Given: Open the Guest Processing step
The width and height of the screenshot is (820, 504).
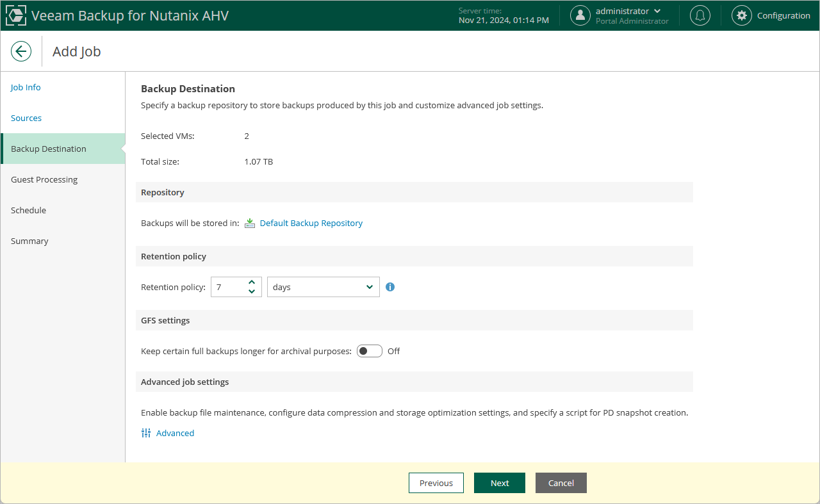Looking at the screenshot, I should 44,179.
